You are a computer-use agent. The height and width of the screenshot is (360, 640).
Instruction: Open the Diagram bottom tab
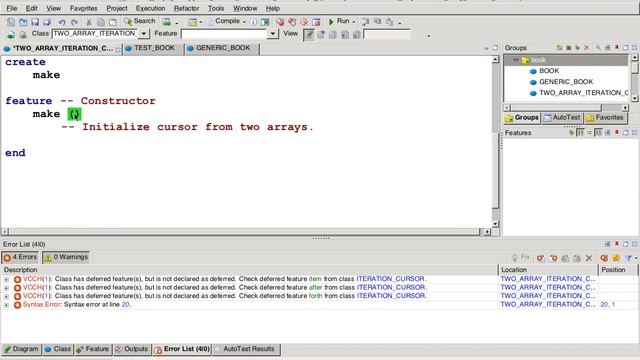point(21,349)
